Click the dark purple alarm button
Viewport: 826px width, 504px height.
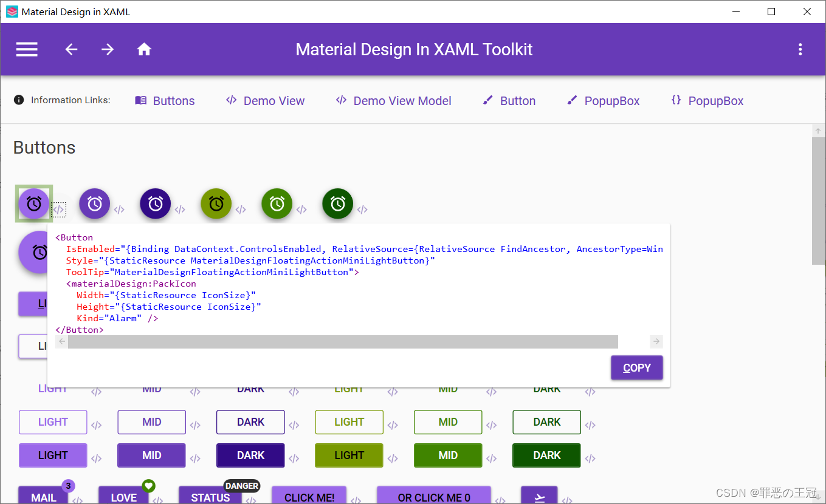click(156, 203)
